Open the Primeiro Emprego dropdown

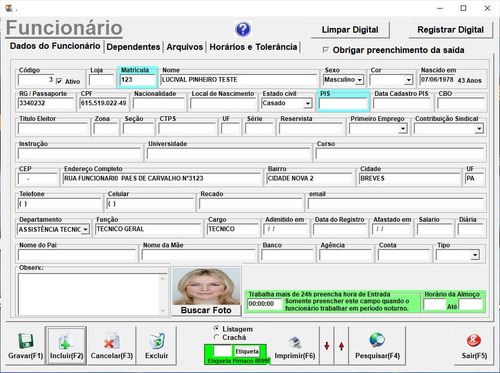(x=403, y=129)
